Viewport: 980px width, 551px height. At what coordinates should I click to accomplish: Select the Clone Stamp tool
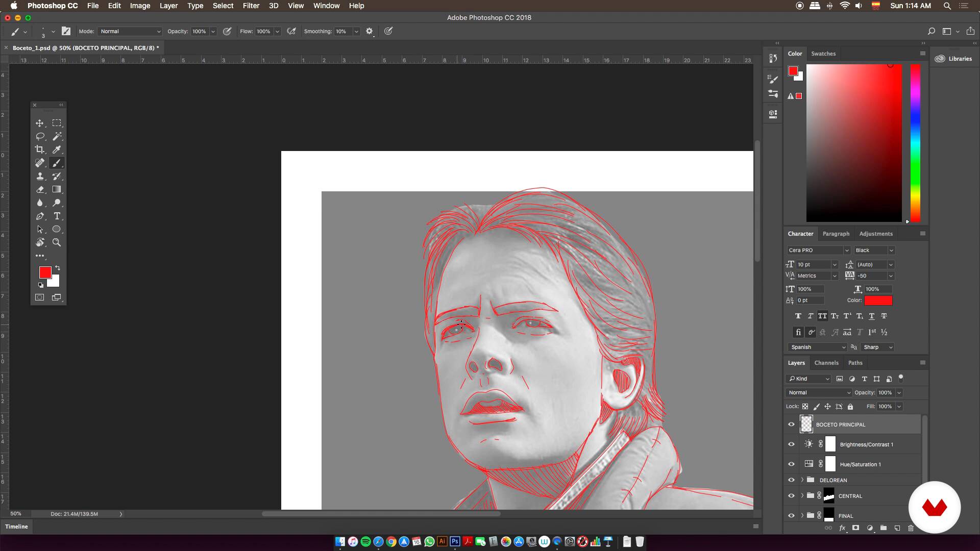click(39, 176)
